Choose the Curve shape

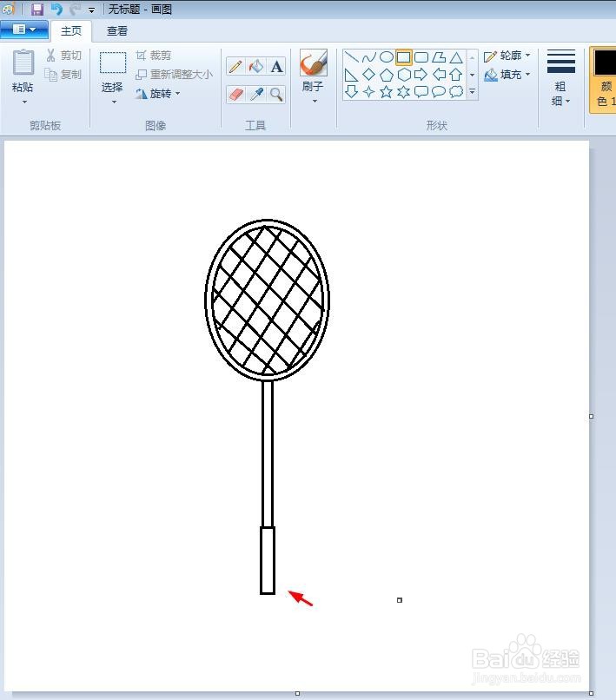[369, 57]
